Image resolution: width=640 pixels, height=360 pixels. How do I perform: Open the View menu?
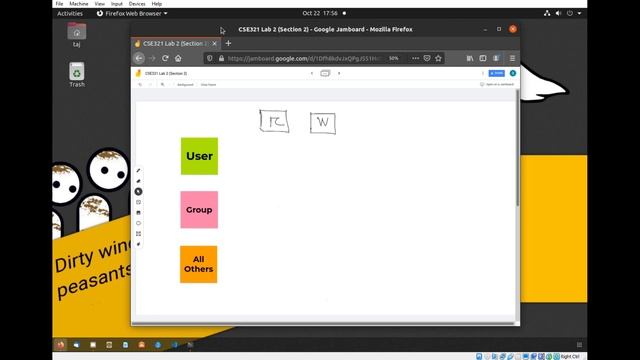coord(100,4)
